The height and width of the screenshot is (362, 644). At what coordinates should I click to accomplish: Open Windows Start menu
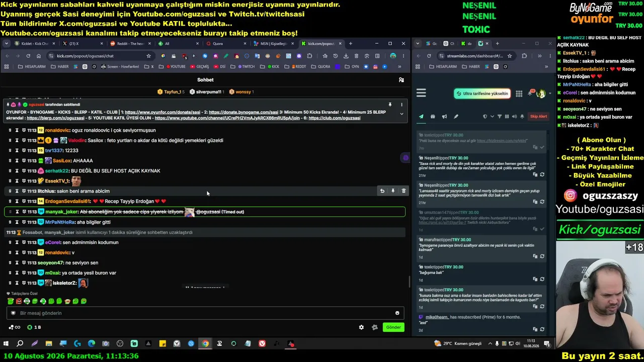[6, 344]
